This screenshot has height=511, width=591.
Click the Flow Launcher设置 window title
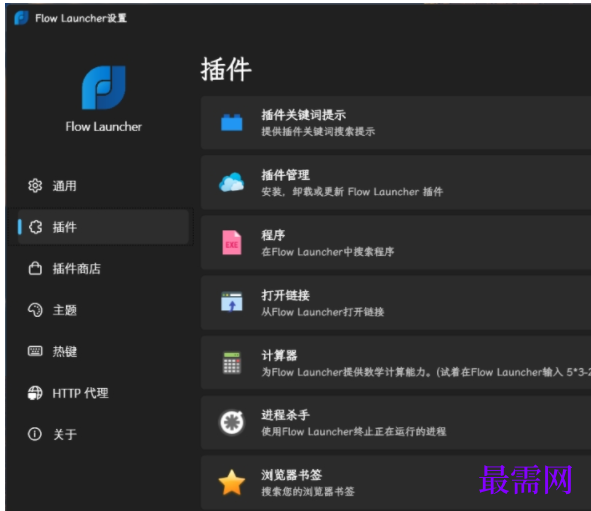click(x=81, y=18)
